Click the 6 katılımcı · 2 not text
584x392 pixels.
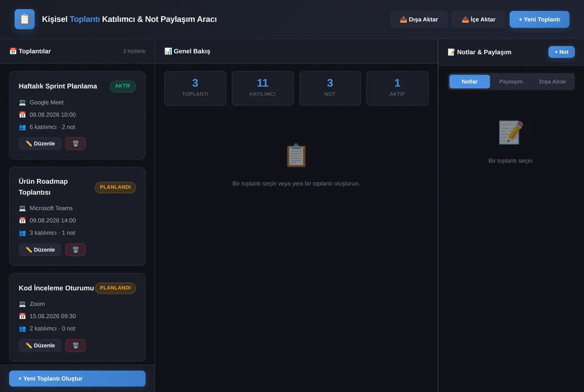coord(52,127)
